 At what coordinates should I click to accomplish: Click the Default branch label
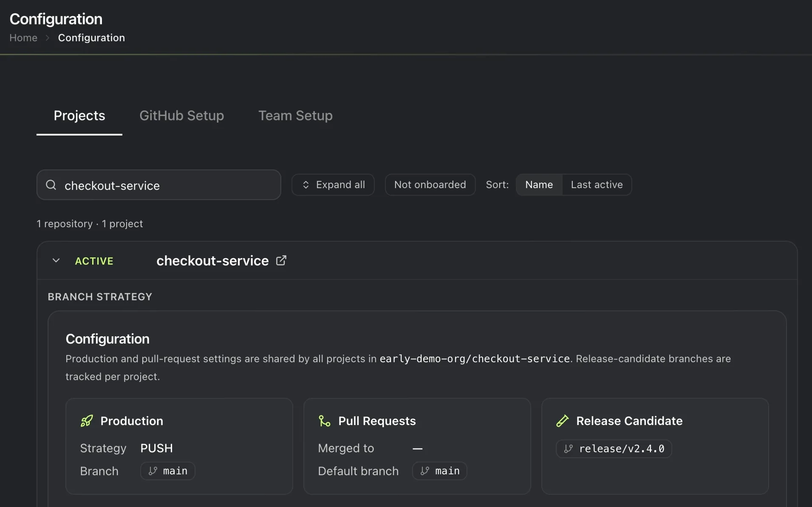(358, 471)
